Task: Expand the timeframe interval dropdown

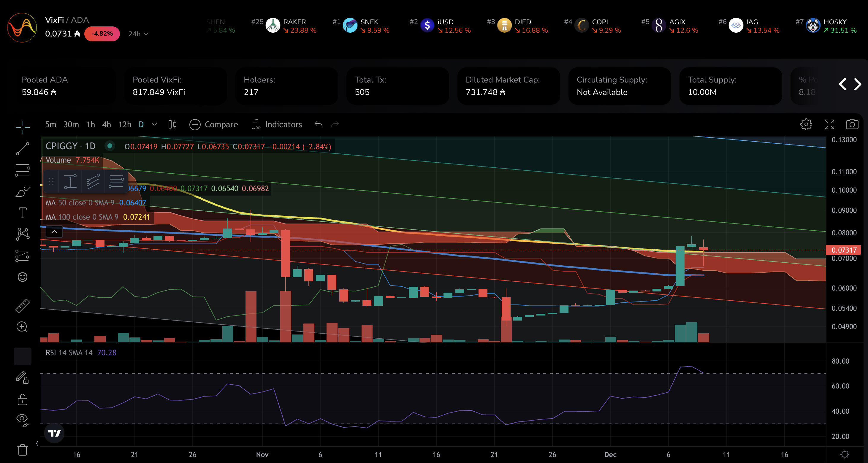Action: [x=154, y=124]
